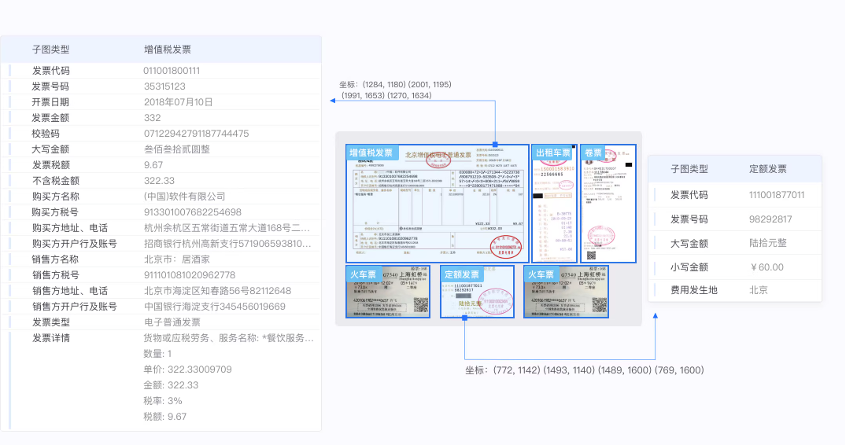
Task: Click the 发票金额 label
Action: [x=50, y=118]
